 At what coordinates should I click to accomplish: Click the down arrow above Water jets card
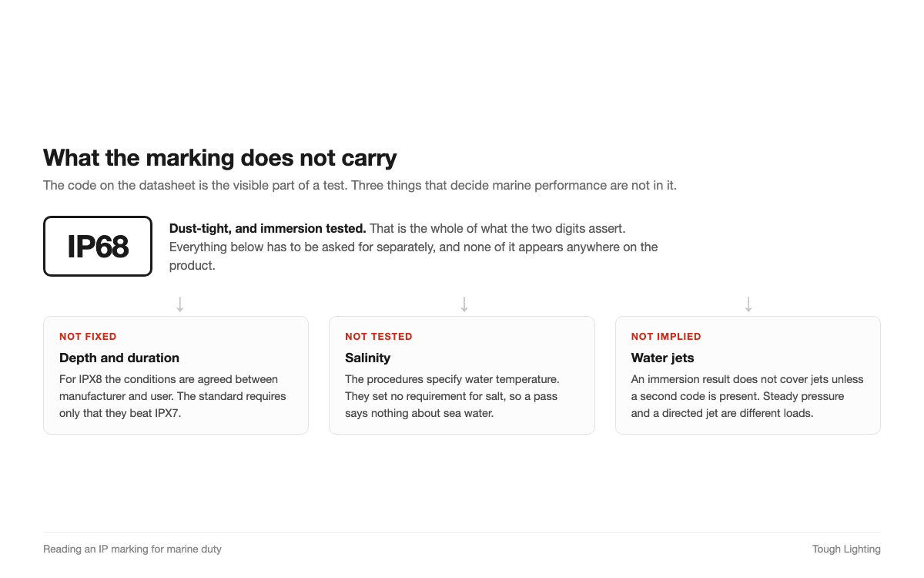(x=748, y=304)
